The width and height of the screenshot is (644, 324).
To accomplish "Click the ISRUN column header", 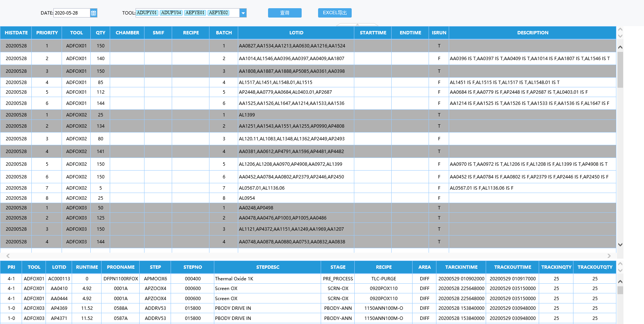I will [x=439, y=33].
